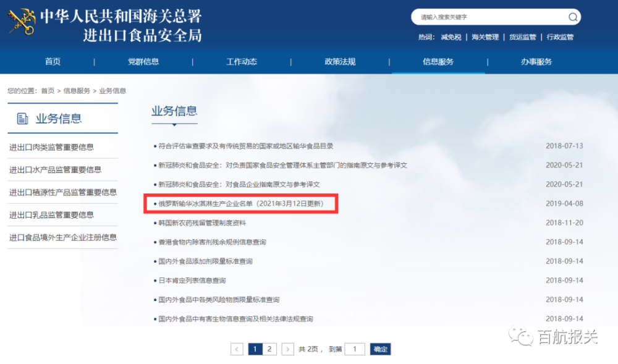Click the jump-to-page number field
Image resolution: width=618 pixels, height=364 pixels.
[354, 349]
